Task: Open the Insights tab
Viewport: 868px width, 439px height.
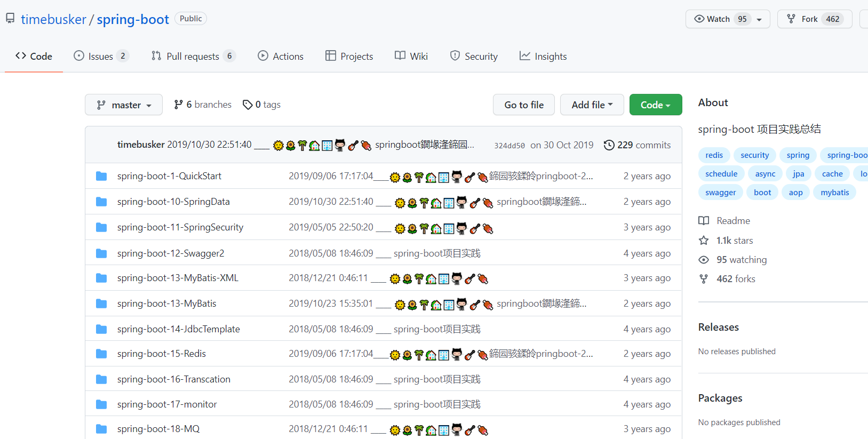Action: pos(543,56)
